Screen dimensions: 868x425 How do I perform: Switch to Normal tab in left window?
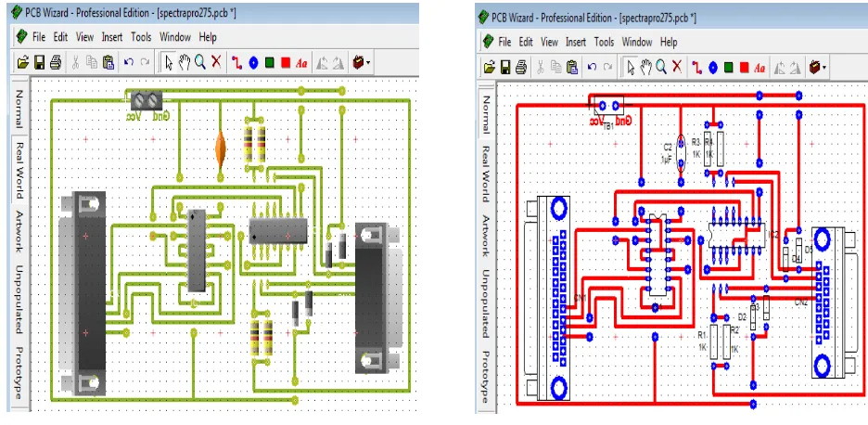(x=19, y=109)
